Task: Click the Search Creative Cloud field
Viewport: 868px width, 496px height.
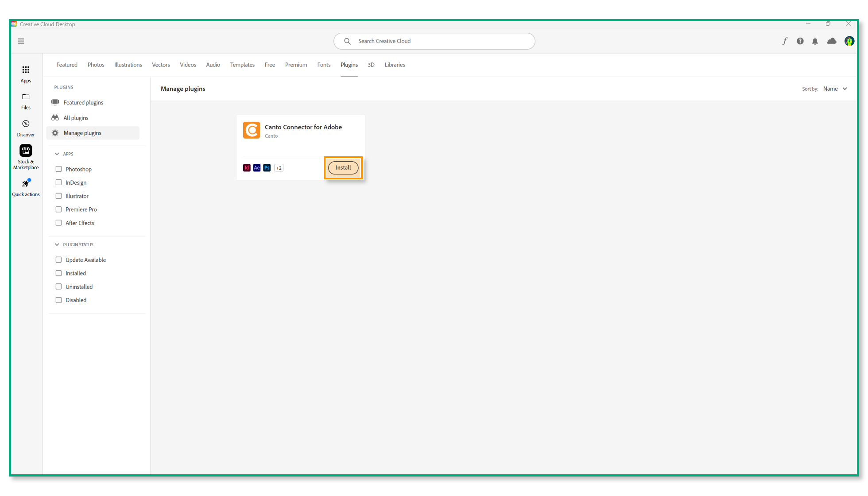Action: point(434,41)
